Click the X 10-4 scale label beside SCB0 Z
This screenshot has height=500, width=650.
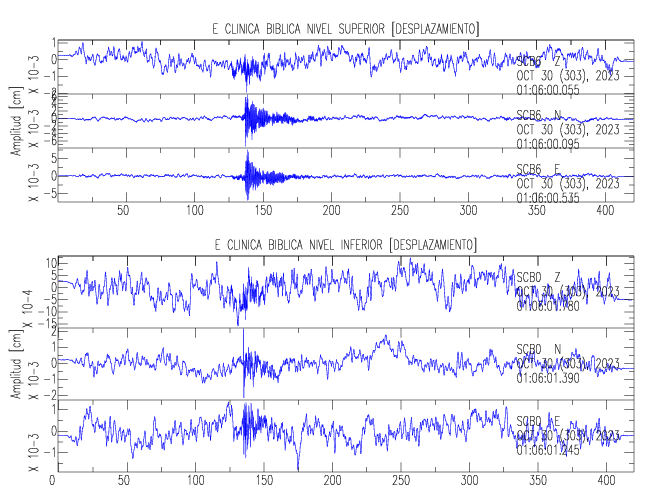coord(27,308)
